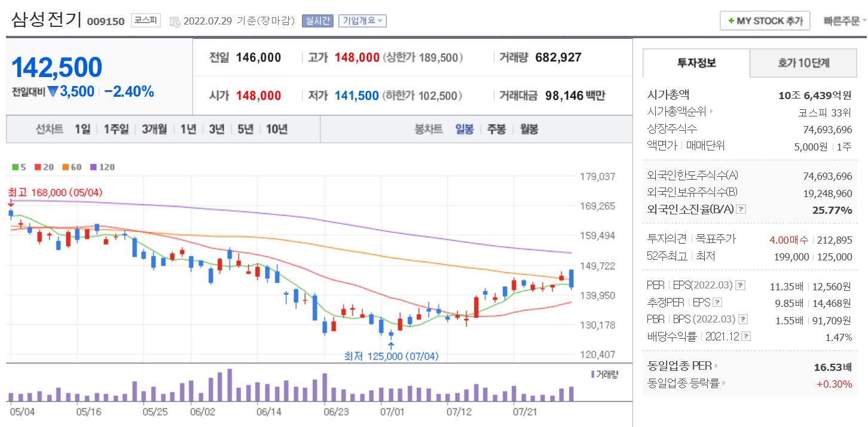This screenshot has height=427, width=868.
Task: Switch to the 호가 10단계 tab
Action: (x=803, y=63)
